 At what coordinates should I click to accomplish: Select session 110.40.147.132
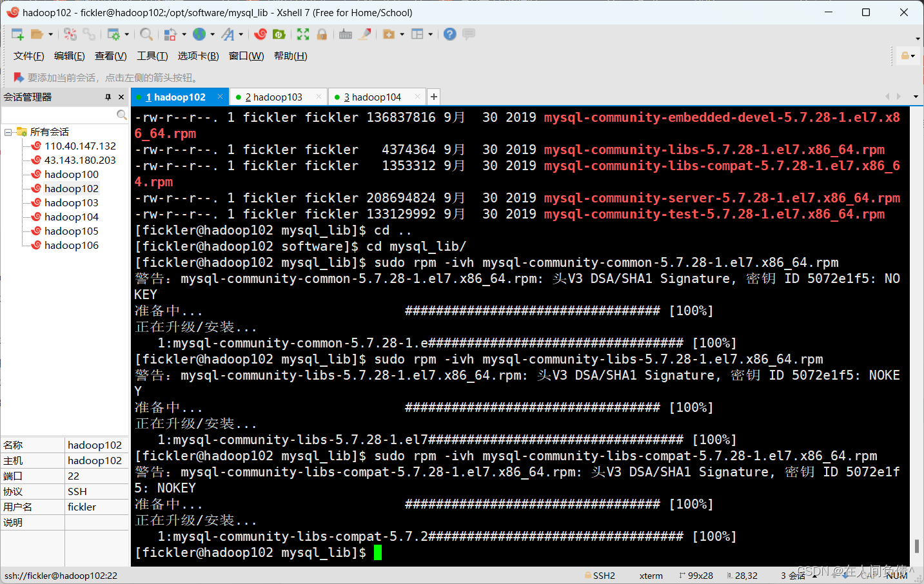[80, 146]
